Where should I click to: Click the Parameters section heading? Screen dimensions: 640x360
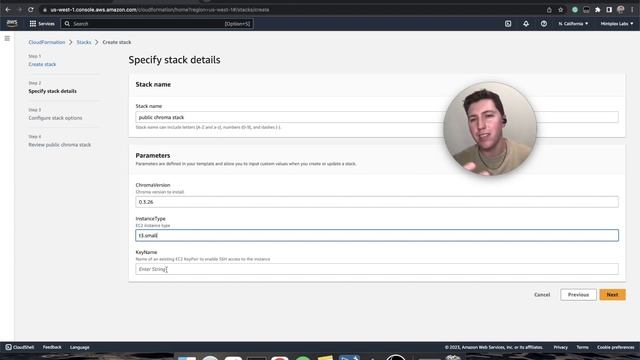click(153, 156)
